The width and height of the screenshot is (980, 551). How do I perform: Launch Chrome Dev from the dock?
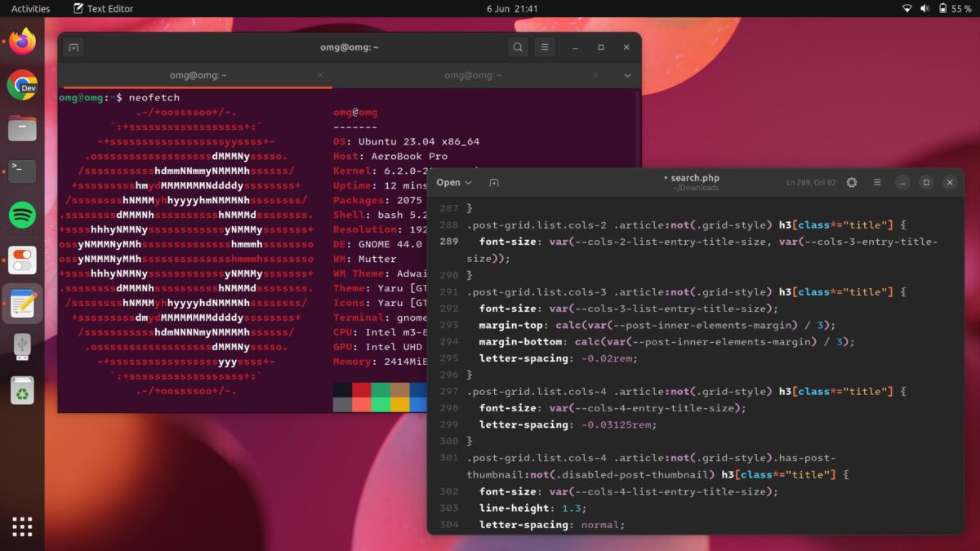coord(23,85)
